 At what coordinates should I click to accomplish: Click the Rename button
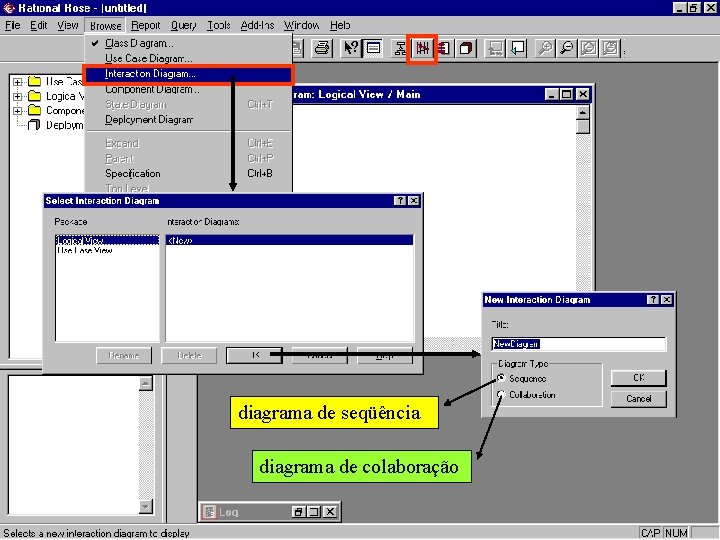(124, 355)
